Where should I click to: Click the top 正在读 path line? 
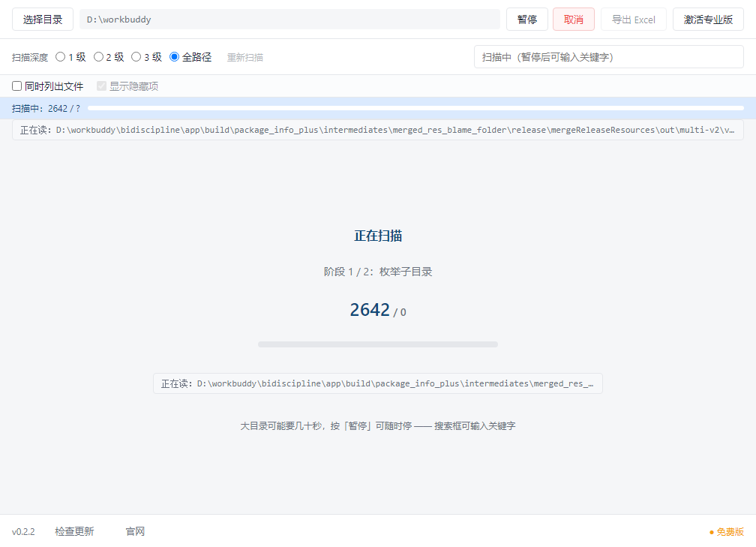pos(378,130)
